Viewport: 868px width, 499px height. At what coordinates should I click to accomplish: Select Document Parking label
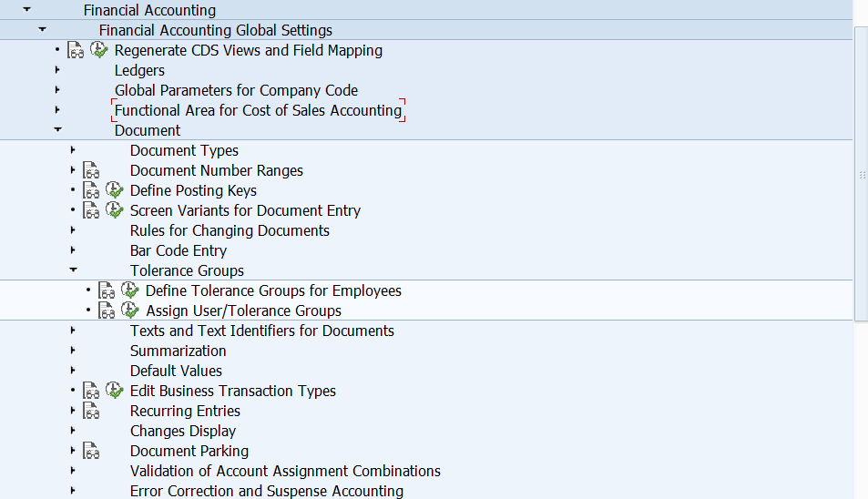[x=189, y=451]
